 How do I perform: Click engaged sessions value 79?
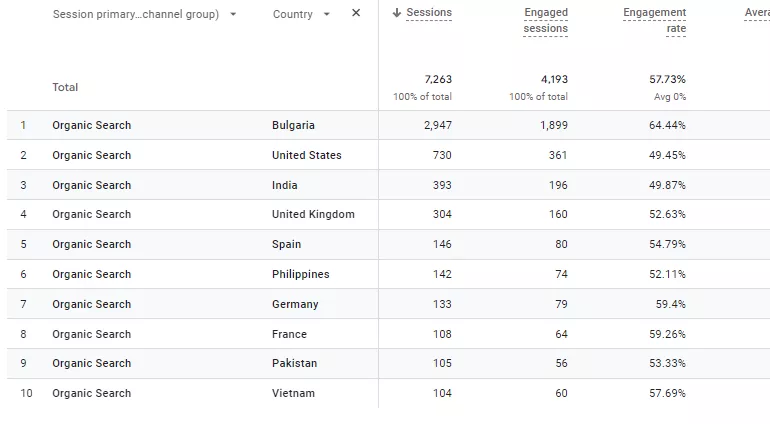[x=561, y=304]
